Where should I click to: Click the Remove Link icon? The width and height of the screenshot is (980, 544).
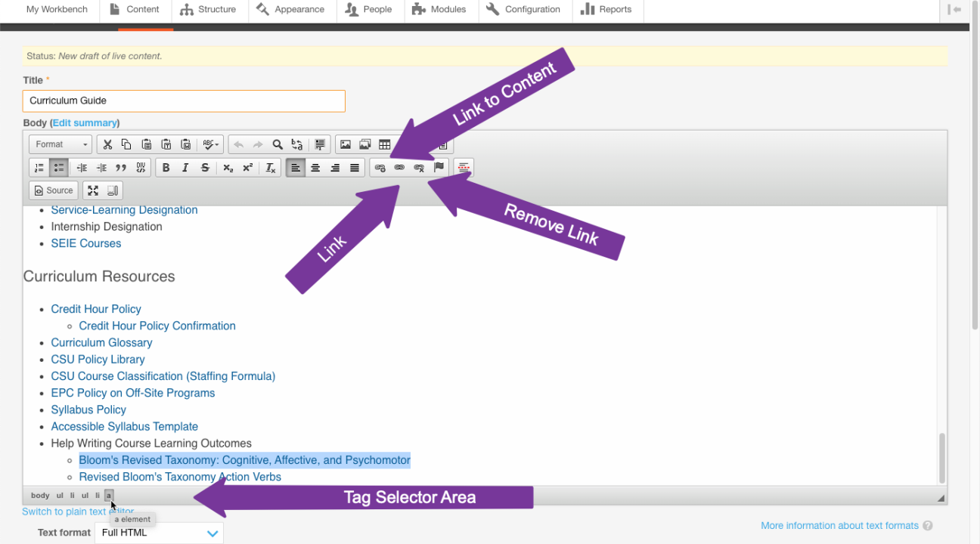[x=419, y=168]
